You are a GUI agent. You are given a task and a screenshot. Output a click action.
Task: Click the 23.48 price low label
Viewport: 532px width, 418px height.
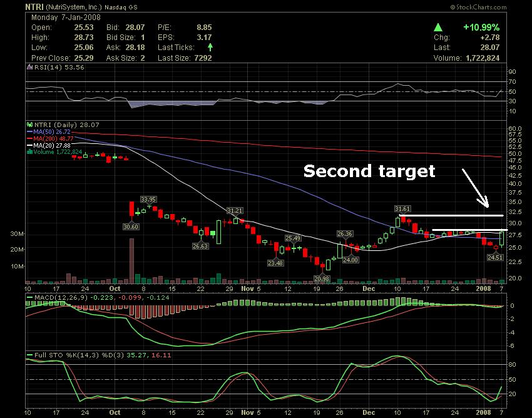[x=275, y=263]
